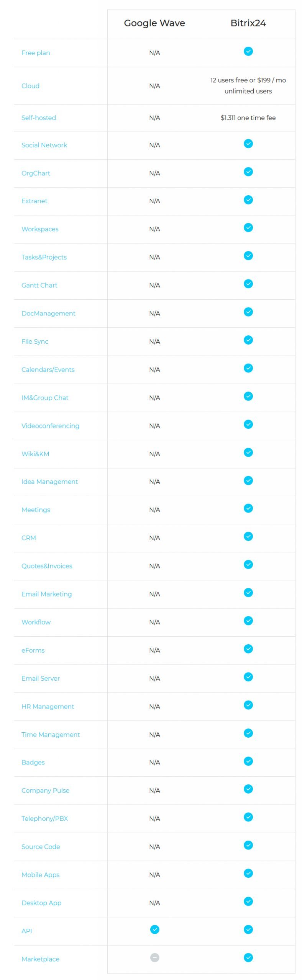Click the Bitrix24 checkmark in Videoconferencing row
The width and height of the screenshot is (302, 980).
point(248,424)
